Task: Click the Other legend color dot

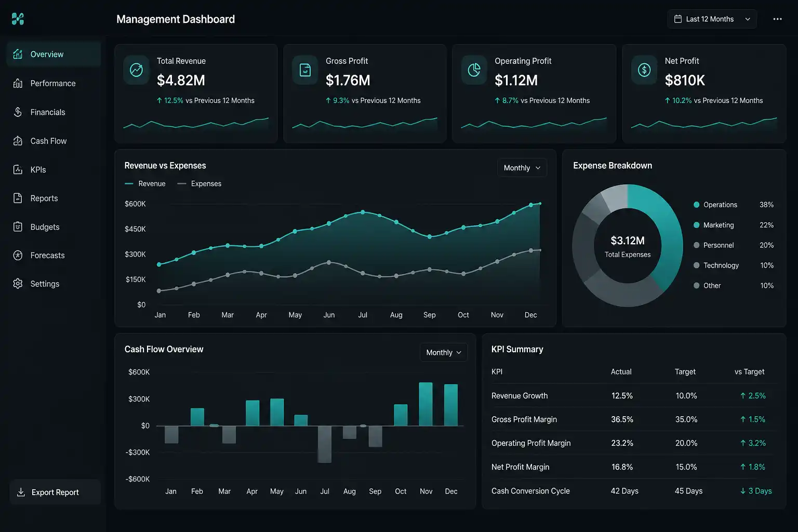Action: [x=696, y=285]
